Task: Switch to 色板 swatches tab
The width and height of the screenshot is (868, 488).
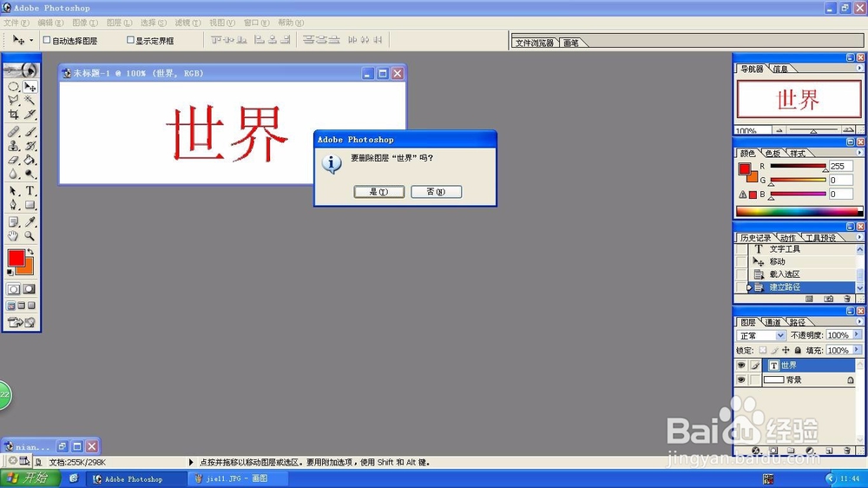Action: pos(773,154)
